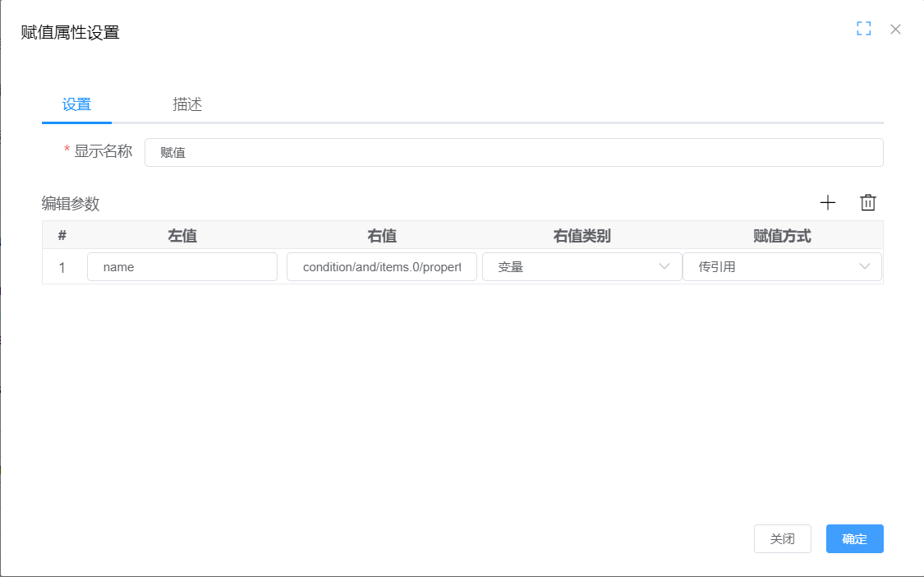Open the 右值类别 dropdown showing 变量
This screenshot has width=924, height=577.
[x=582, y=266]
